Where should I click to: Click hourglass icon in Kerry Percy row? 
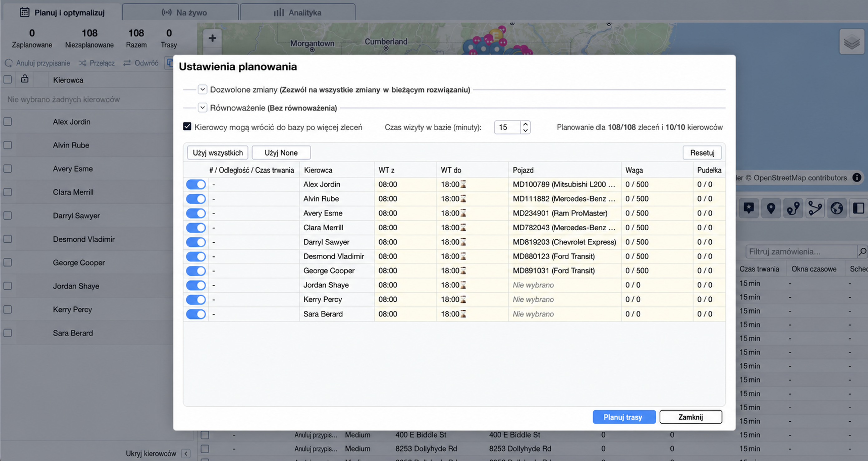pyautogui.click(x=463, y=299)
